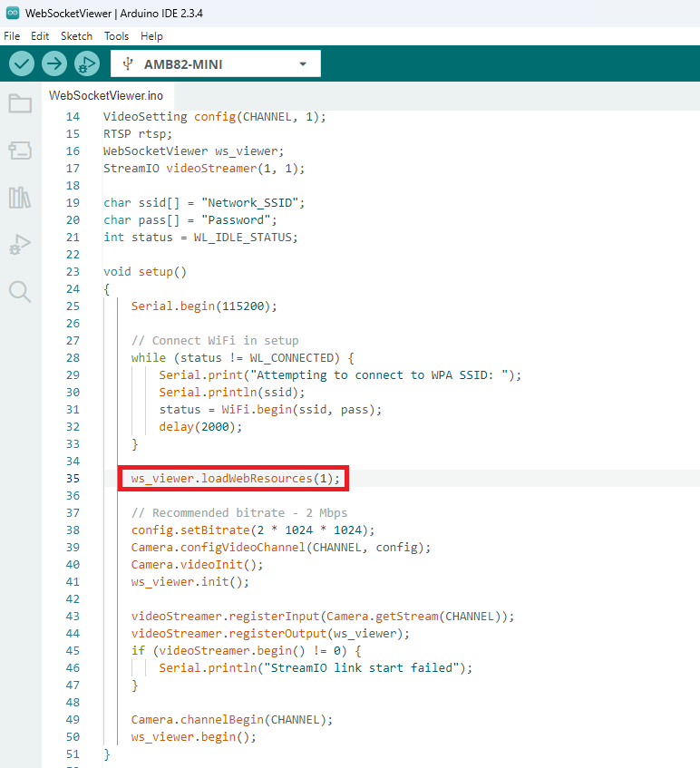Select the WebSocketViewer.ino tab
Viewport: 700px width, 768px height.
pyautogui.click(x=106, y=95)
